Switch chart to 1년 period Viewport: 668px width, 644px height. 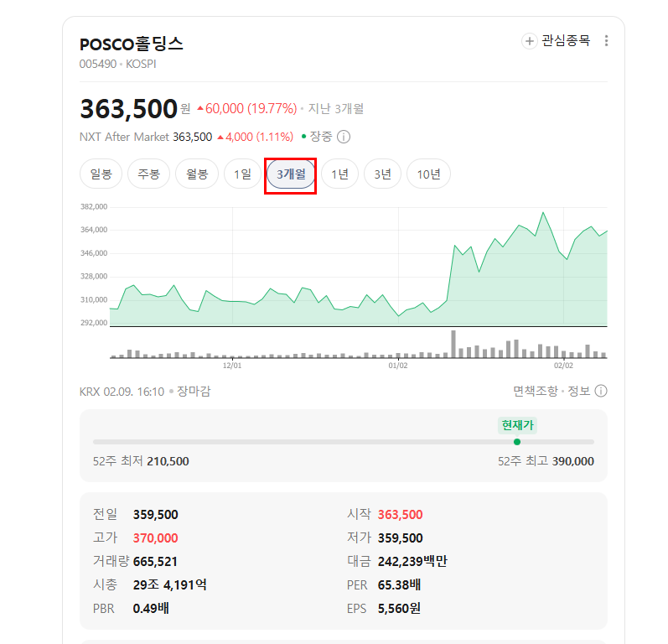click(x=340, y=174)
